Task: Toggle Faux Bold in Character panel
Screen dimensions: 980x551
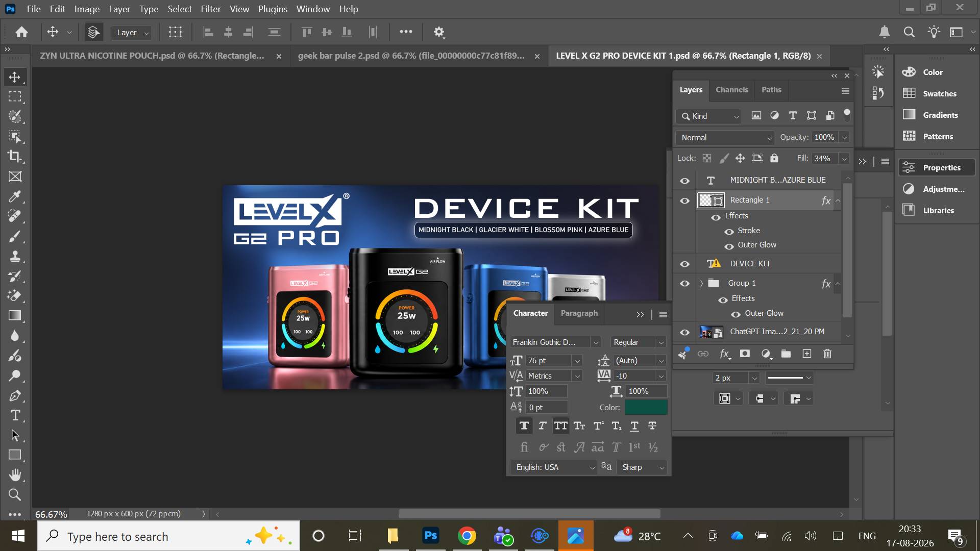Action: pos(524,425)
